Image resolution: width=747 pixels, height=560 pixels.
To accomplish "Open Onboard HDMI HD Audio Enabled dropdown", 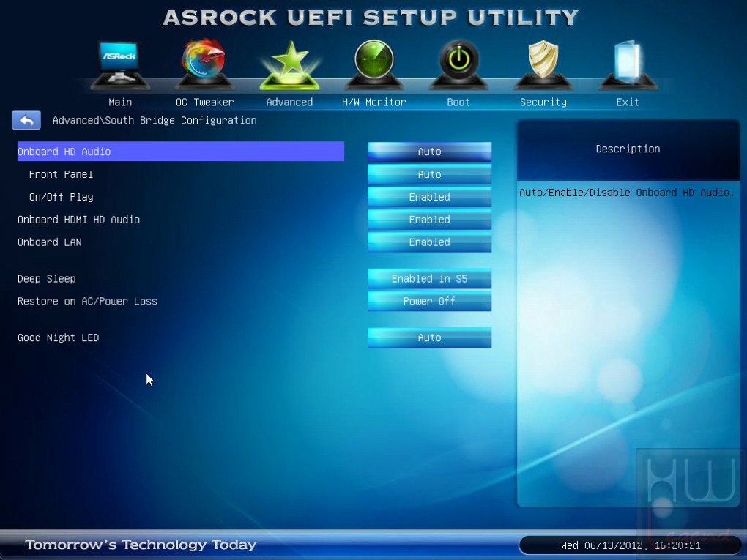I will [x=429, y=220].
